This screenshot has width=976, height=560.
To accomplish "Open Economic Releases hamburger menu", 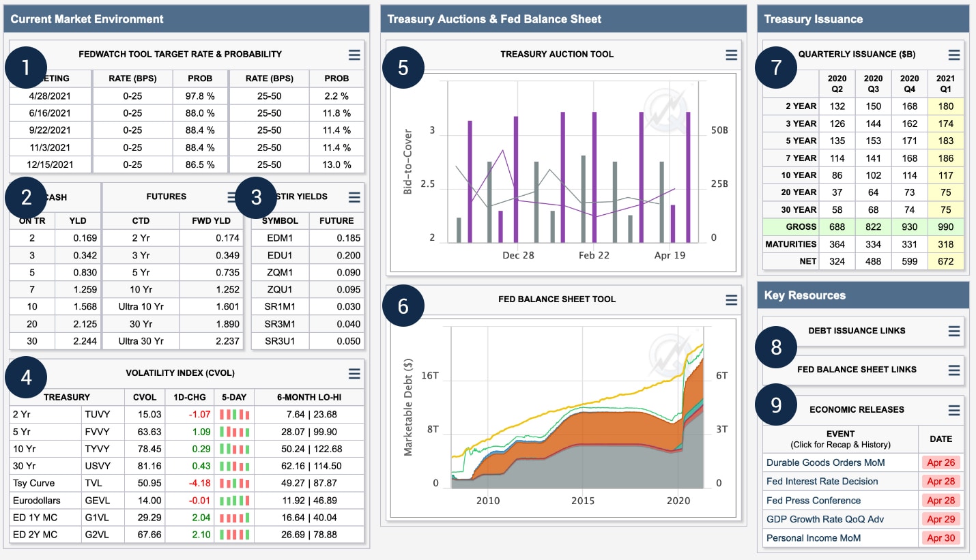I will pos(954,411).
